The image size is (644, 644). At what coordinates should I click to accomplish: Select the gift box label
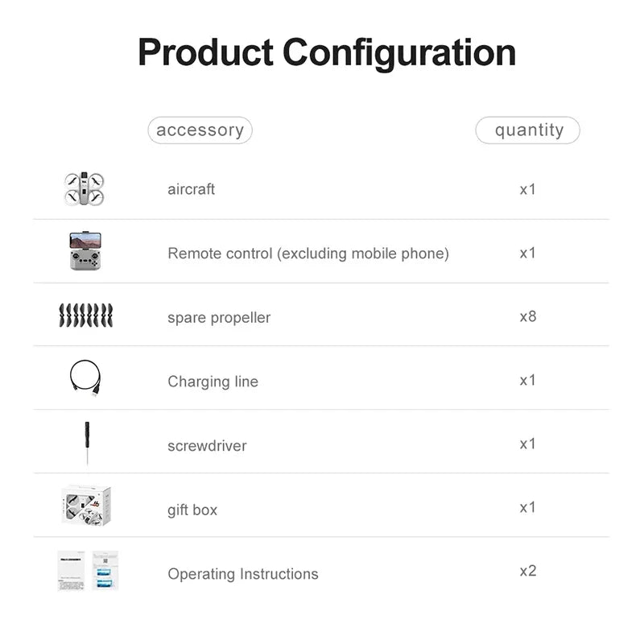click(x=192, y=510)
